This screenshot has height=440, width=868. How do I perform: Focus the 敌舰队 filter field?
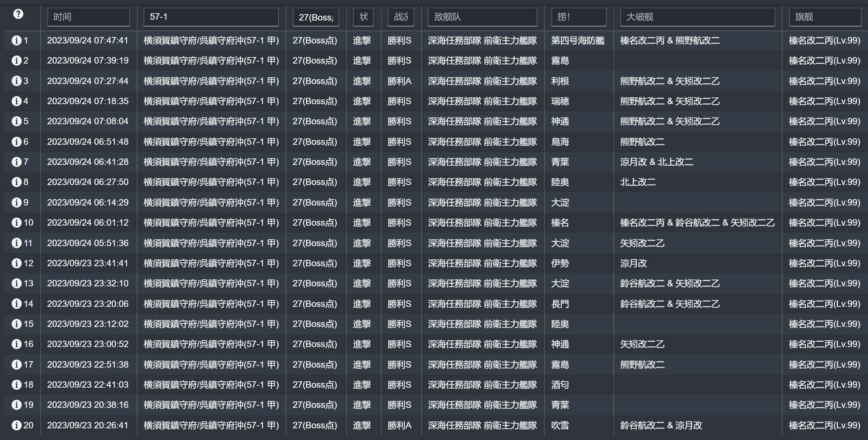click(x=482, y=17)
